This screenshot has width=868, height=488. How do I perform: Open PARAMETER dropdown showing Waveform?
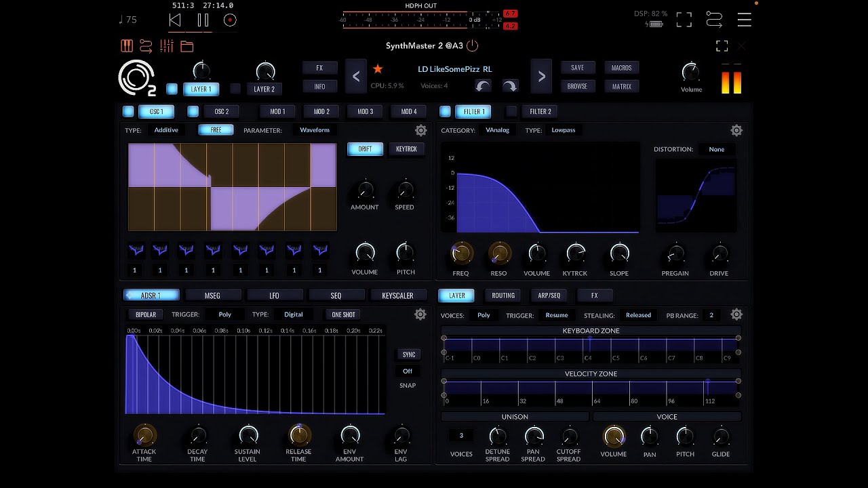[315, 130]
